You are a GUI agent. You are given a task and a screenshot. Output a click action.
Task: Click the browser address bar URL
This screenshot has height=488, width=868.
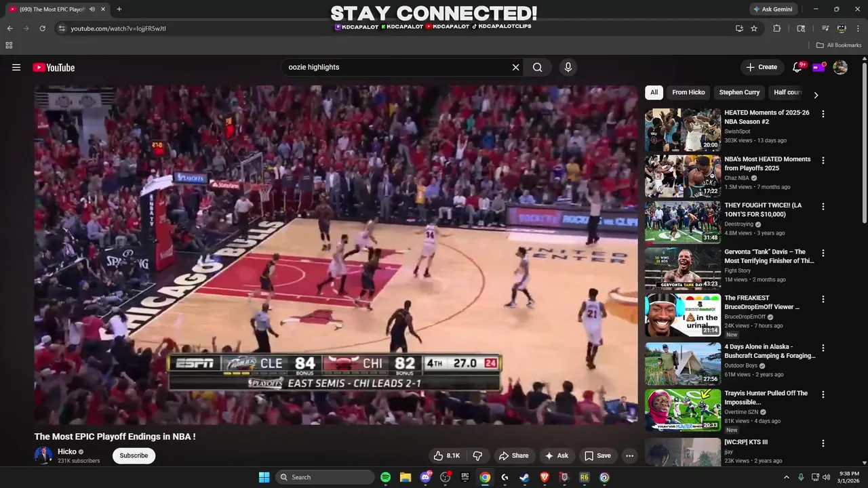pyautogui.click(x=119, y=28)
